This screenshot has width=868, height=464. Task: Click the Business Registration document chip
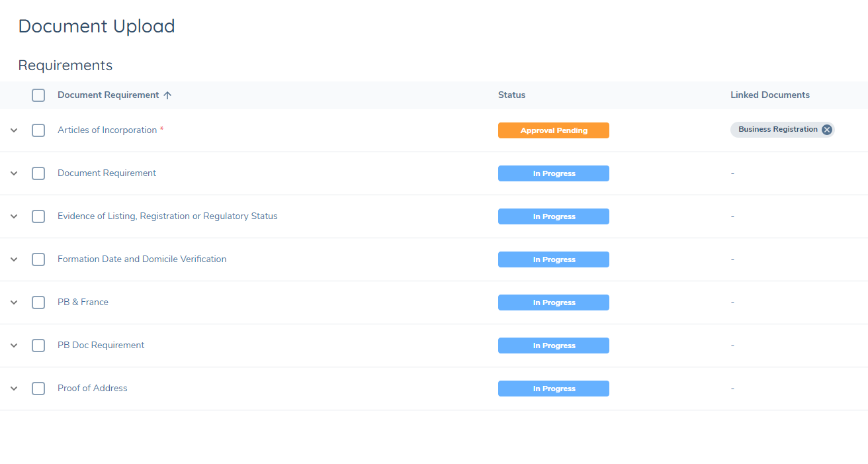click(x=777, y=130)
